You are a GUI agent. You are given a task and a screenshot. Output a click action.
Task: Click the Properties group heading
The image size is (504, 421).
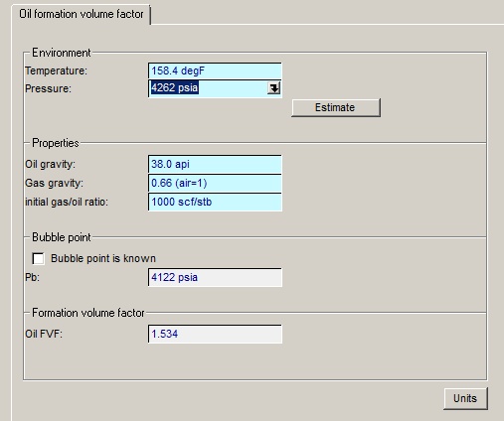pyautogui.click(x=56, y=143)
